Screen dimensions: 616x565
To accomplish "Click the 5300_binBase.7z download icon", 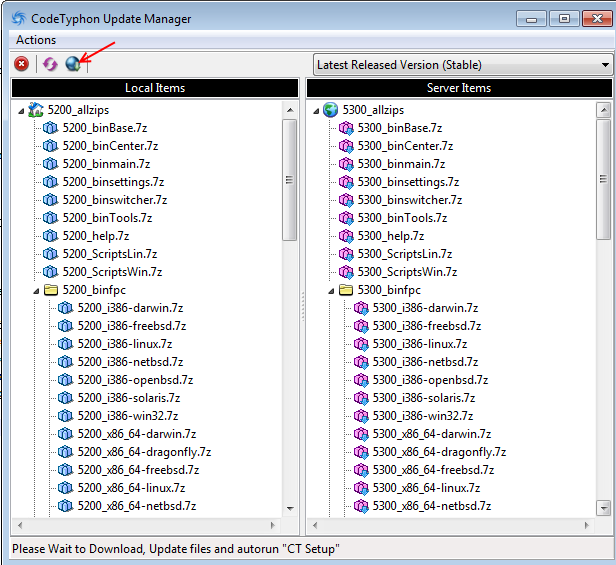I will pyautogui.click(x=346, y=128).
